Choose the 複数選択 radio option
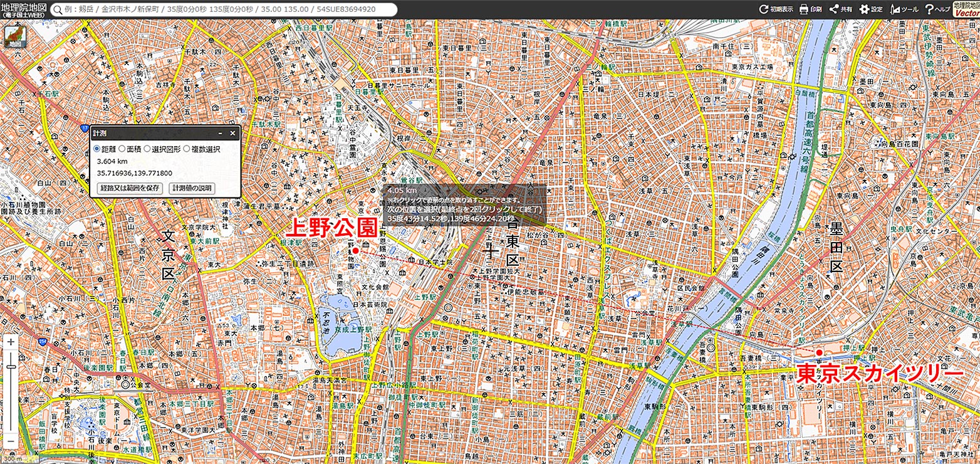The width and height of the screenshot is (980, 464). (x=187, y=149)
